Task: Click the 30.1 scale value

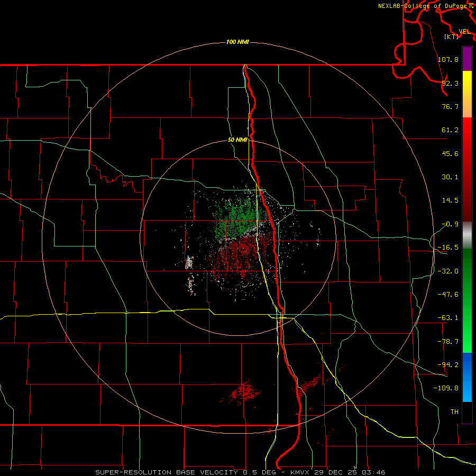Action: (450, 177)
